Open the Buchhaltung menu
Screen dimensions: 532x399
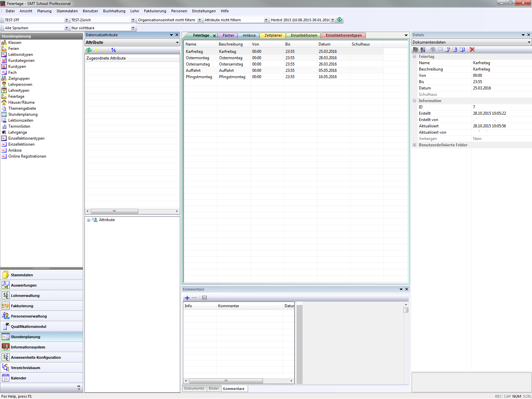[x=114, y=11]
